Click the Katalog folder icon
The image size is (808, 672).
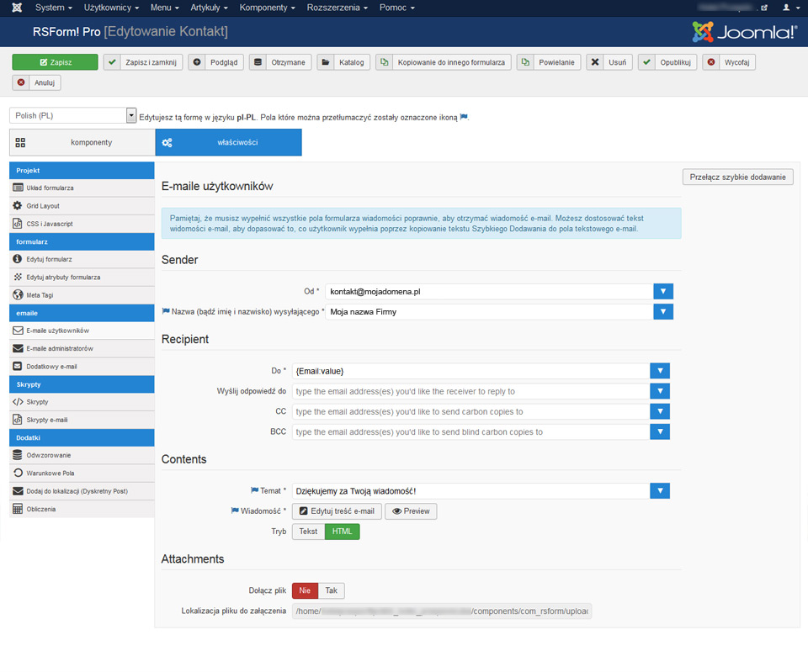click(325, 62)
